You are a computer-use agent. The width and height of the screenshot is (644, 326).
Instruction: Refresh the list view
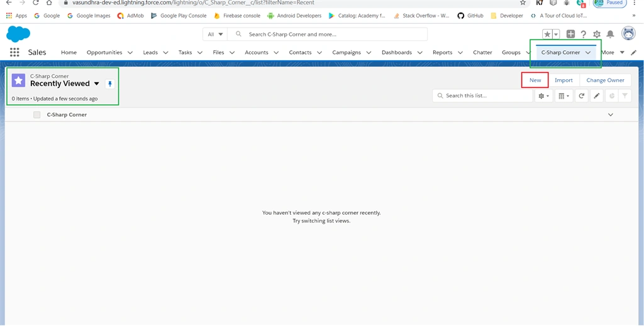582,95
